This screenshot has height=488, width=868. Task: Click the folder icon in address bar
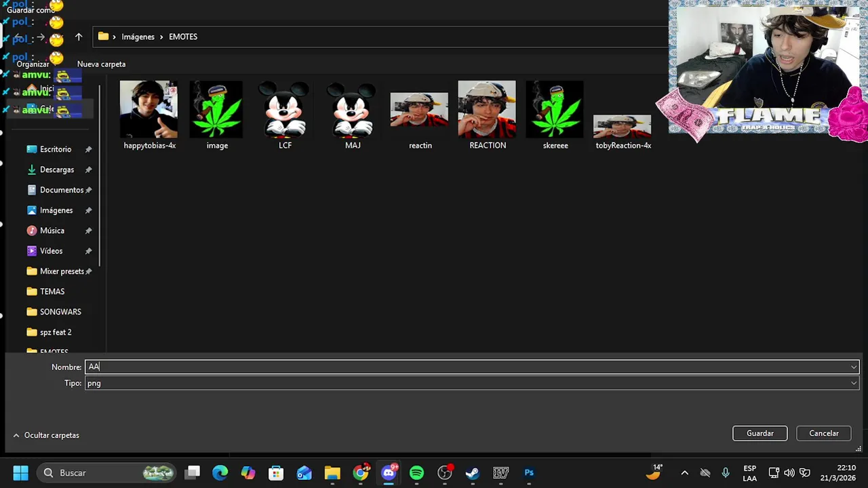click(103, 37)
